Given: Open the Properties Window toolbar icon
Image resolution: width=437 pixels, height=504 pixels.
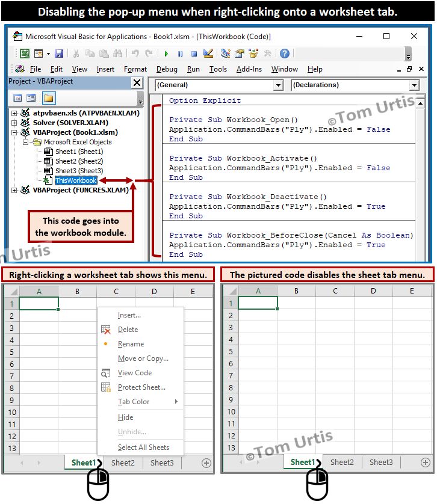Looking at the screenshot, I should coord(240,54).
